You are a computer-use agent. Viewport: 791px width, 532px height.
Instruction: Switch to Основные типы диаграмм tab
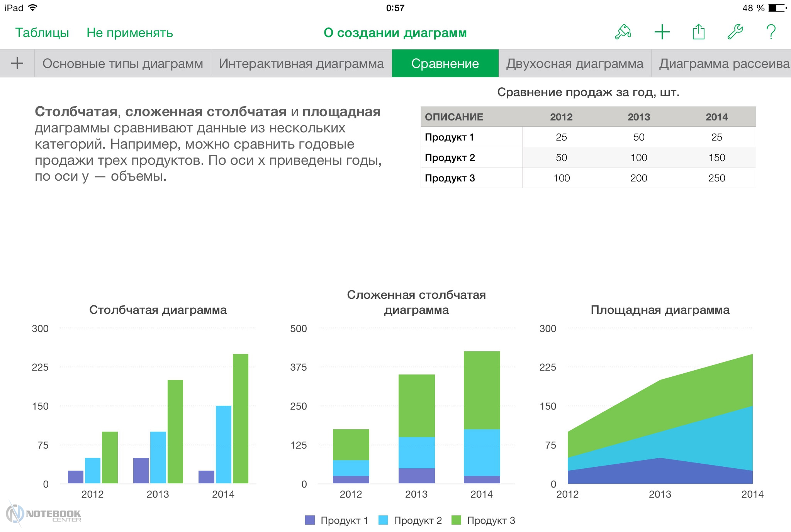coord(122,63)
